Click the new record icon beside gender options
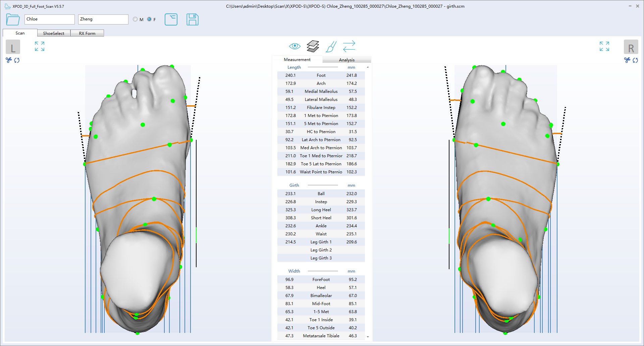The height and width of the screenshot is (346, 644). pos(171,19)
